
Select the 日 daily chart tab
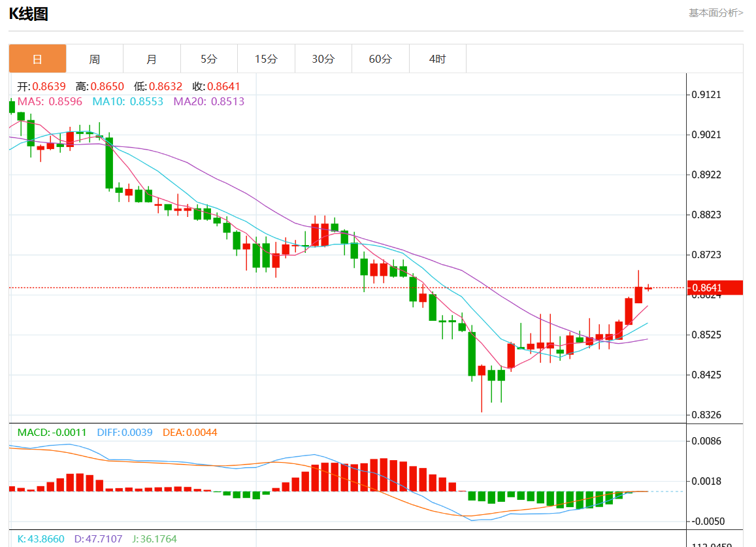[38, 59]
